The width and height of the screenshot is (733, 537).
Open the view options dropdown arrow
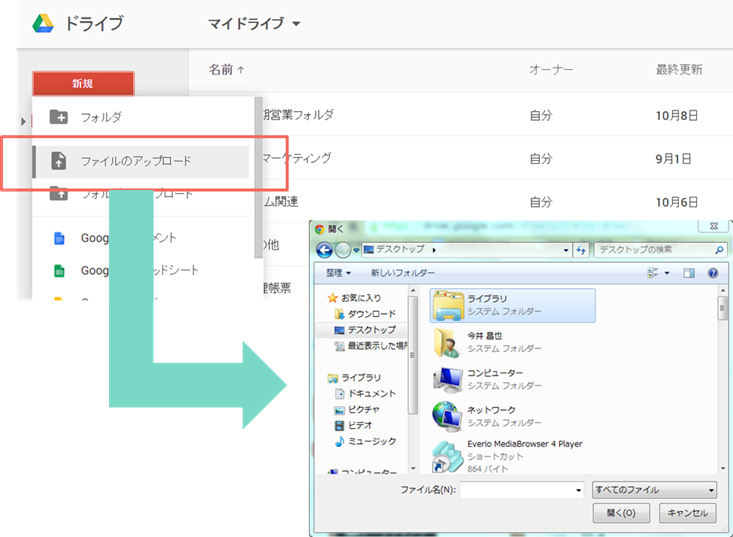666,272
